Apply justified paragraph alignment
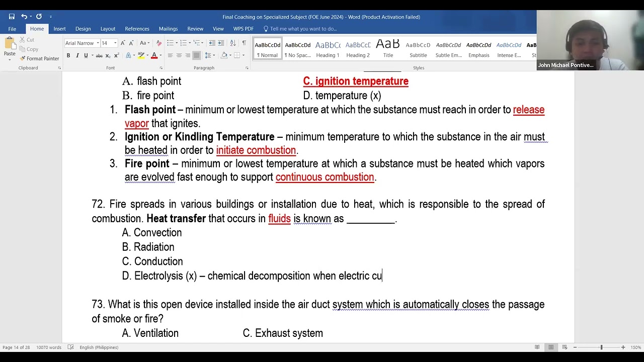644x362 pixels. 196,55
